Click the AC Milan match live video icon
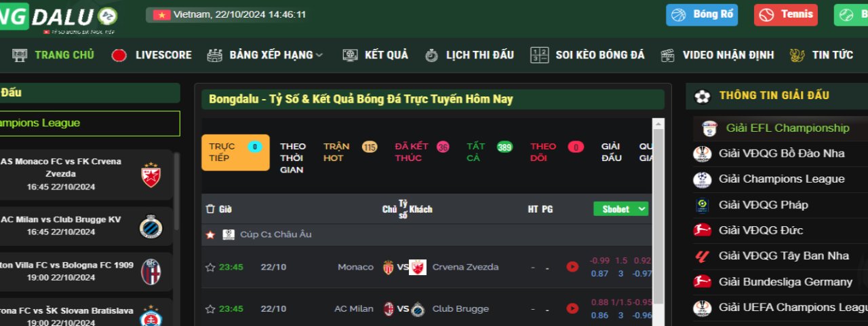This screenshot has width=868, height=326. tap(572, 309)
